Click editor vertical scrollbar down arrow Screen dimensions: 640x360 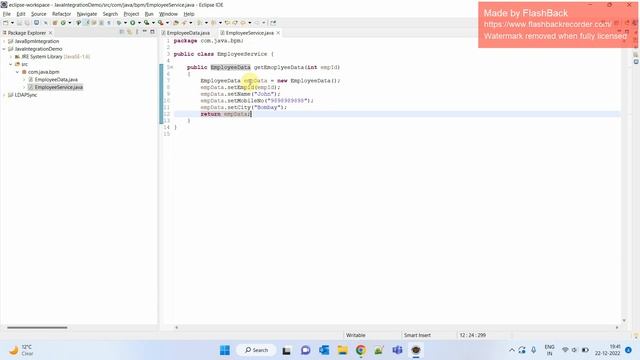(x=624, y=320)
